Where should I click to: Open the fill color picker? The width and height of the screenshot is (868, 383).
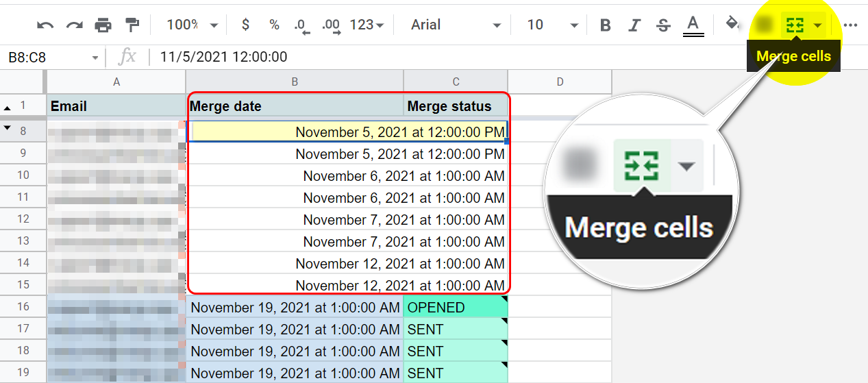click(732, 25)
